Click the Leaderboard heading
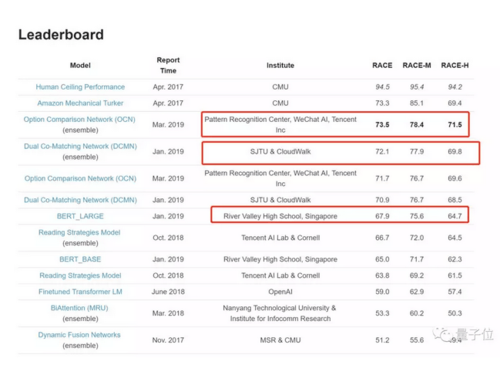This screenshot has height=365, width=500. 61,35
